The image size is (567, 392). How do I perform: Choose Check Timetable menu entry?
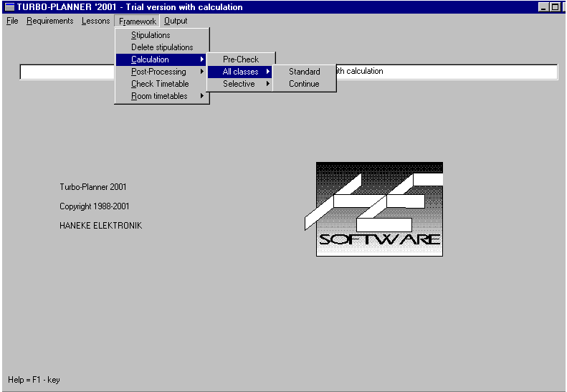pyautogui.click(x=163, y=84)
